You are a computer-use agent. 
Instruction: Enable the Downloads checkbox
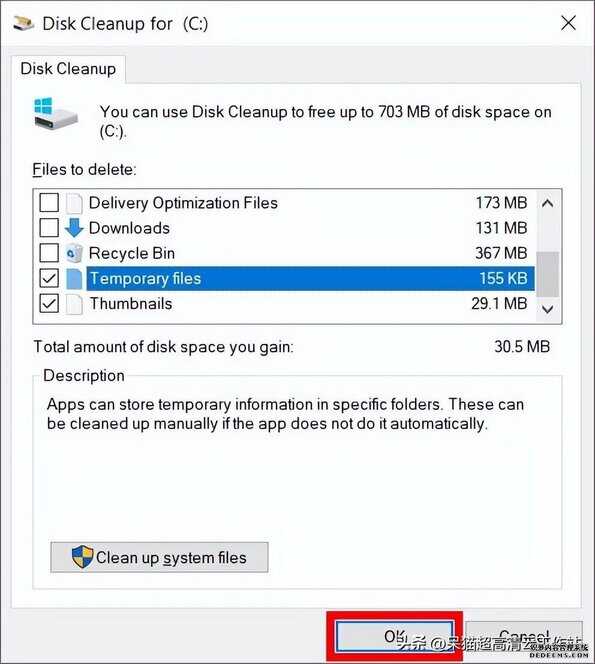(x=49, y=228)
